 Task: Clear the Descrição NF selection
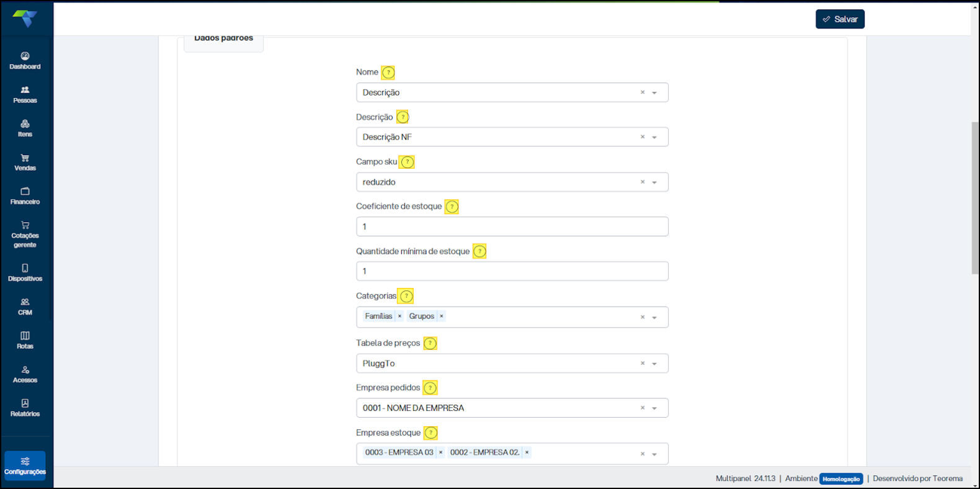(x=643, y=137)
